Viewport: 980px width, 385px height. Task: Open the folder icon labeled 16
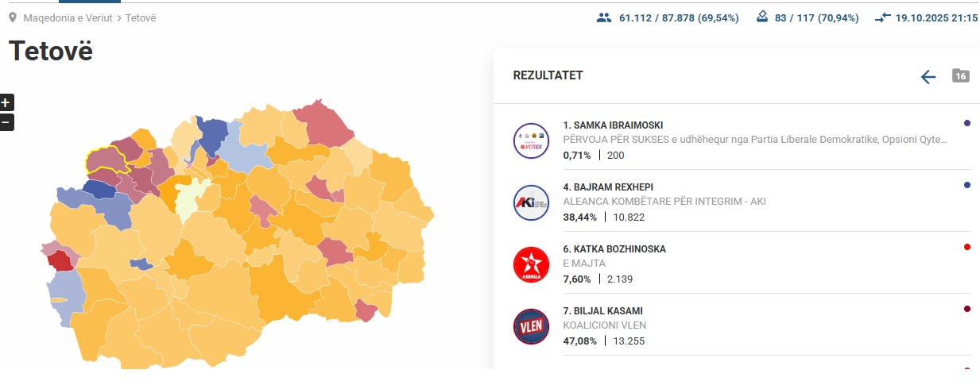coord(961,76)
